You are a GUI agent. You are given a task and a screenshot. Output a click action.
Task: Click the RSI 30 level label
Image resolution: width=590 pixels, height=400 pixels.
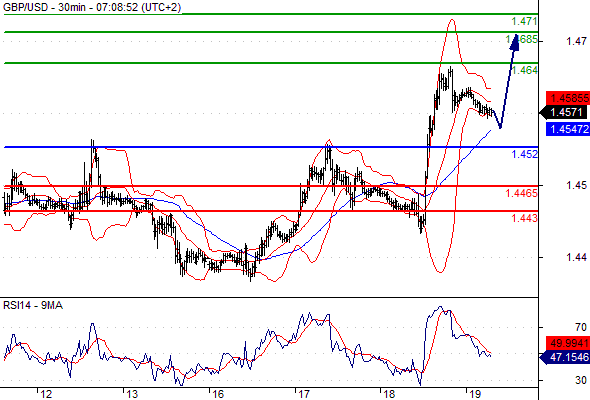[581, 380]
